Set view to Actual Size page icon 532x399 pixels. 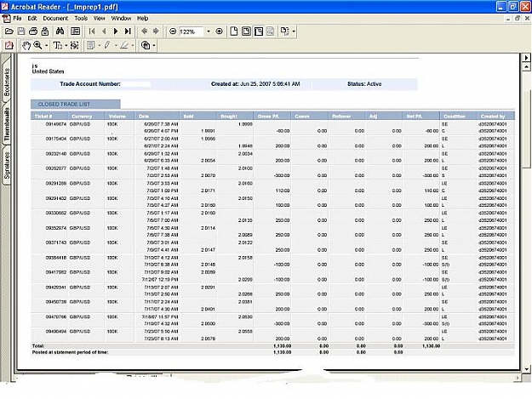(x=234, y=31)
